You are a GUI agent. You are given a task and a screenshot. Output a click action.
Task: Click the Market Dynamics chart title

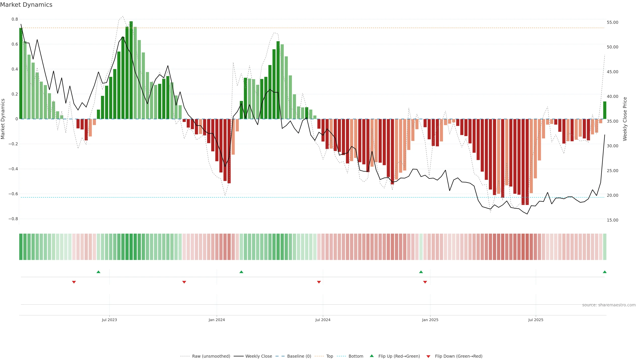point(26,5)
